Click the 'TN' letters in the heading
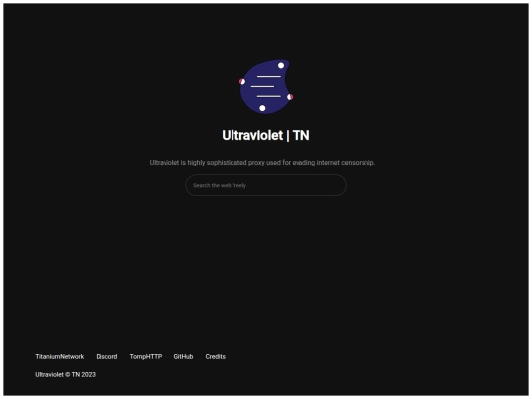532x399 pixels. coord(301,135)
